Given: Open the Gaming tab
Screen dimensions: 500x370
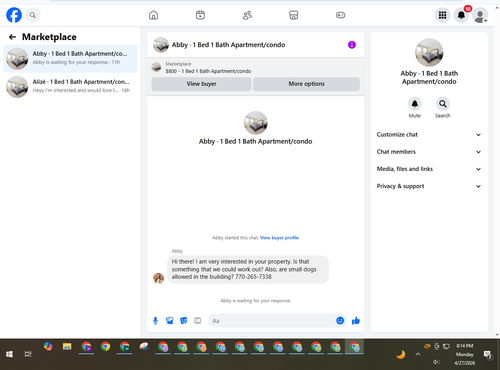Looking at the screenshot, I should [x=340, y=15].
